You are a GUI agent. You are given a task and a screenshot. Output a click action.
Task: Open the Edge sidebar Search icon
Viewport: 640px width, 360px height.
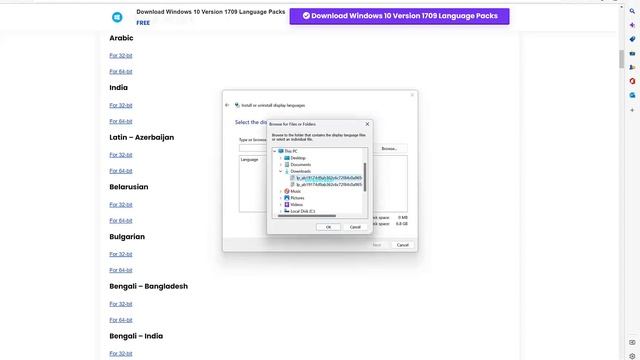(x=632, y=11)
